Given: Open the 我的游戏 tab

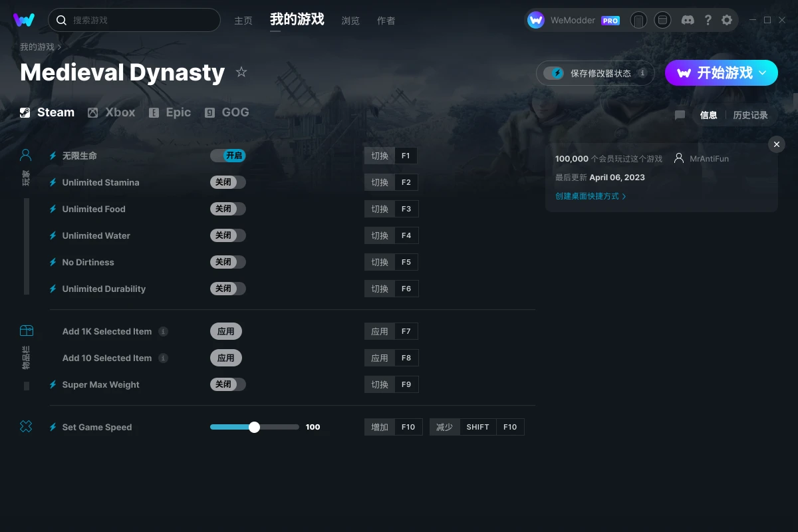Looking at the screenshot, I should [x=297, y=19].
